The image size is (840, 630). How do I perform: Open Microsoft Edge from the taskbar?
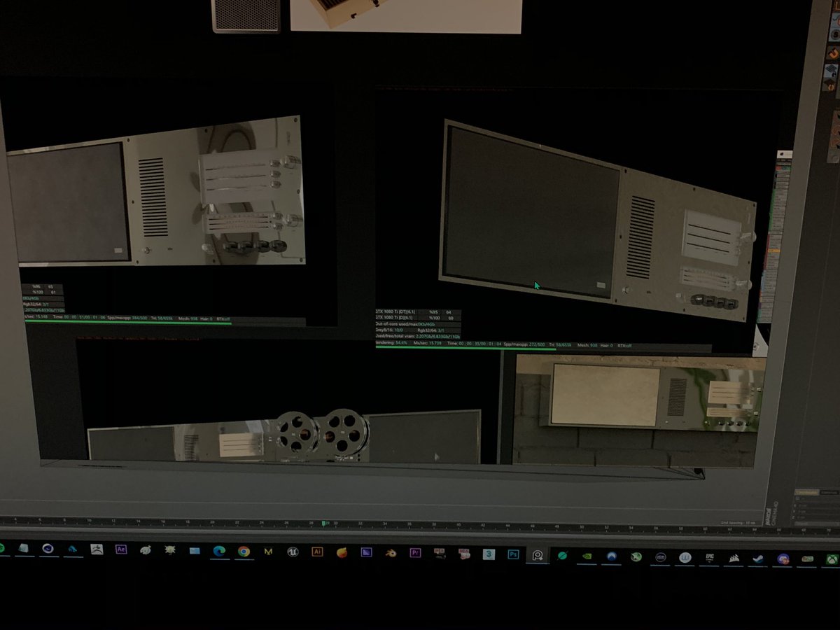pos(219,550)
